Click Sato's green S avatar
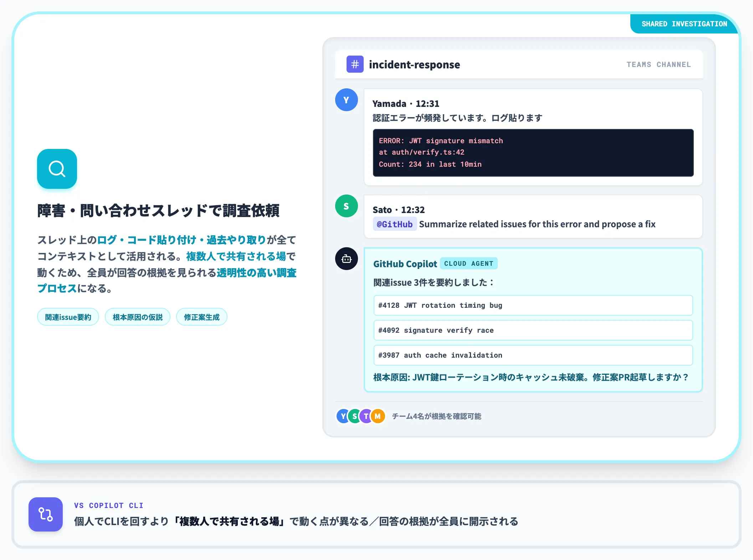Screen dimensions: 753x560 point(346,206)
